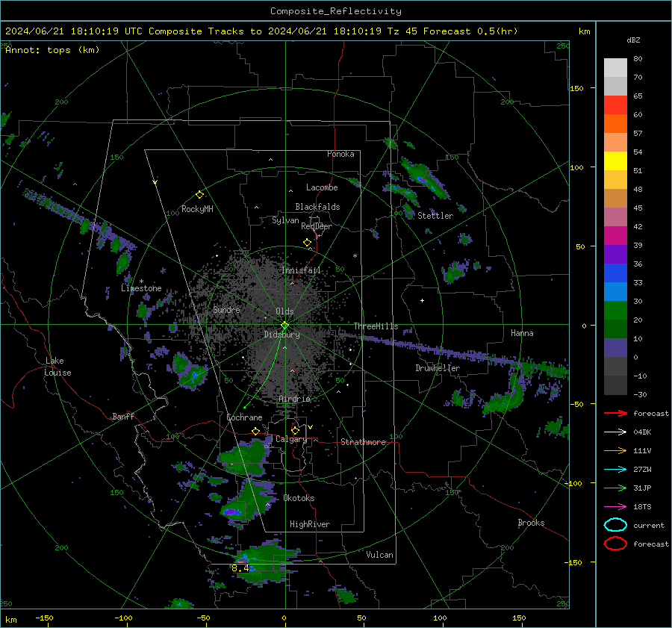Click the 'ThreeHills' map label
Screen dimensions: 672x628
pyautogui.click(x=376, y=326)
